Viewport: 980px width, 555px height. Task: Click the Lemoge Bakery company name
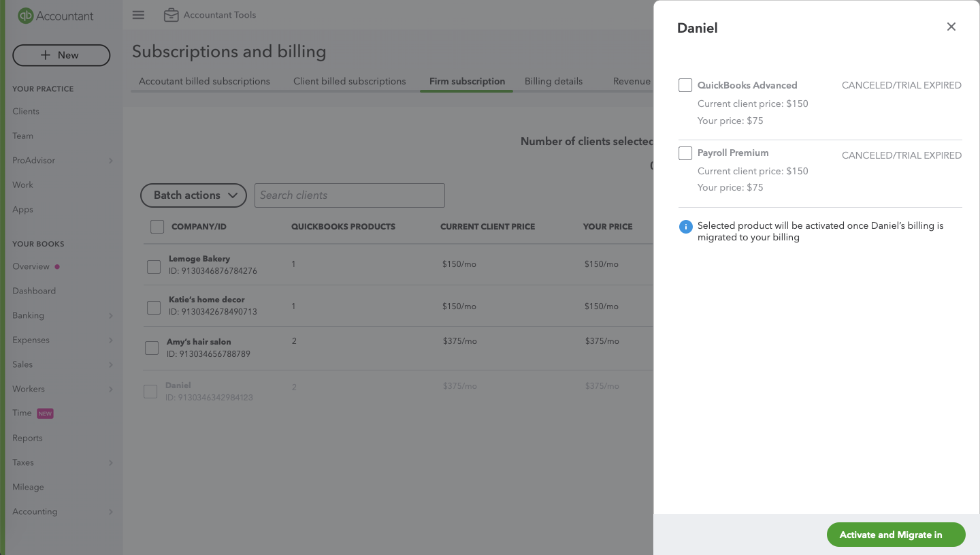(199, 259)
